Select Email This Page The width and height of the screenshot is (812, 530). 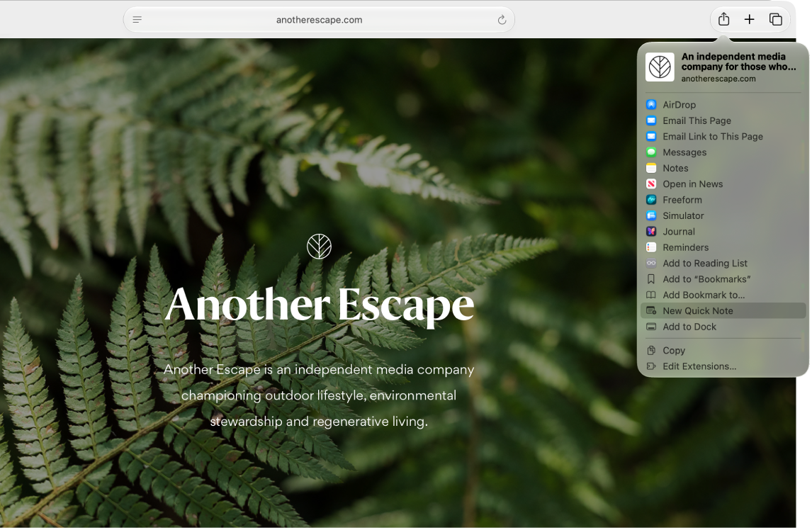click(x=725, y=120)
